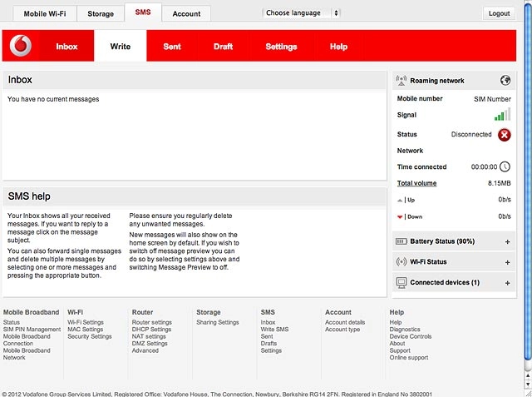Click the scrollbar up arrow
This screenshot has height=397, width=532.
click(x=528, y=375)
